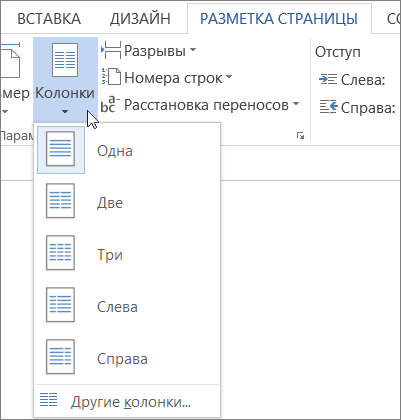Click the Колонки columns icon
Screen dimensions: 401x420
[x=65, y=60]
